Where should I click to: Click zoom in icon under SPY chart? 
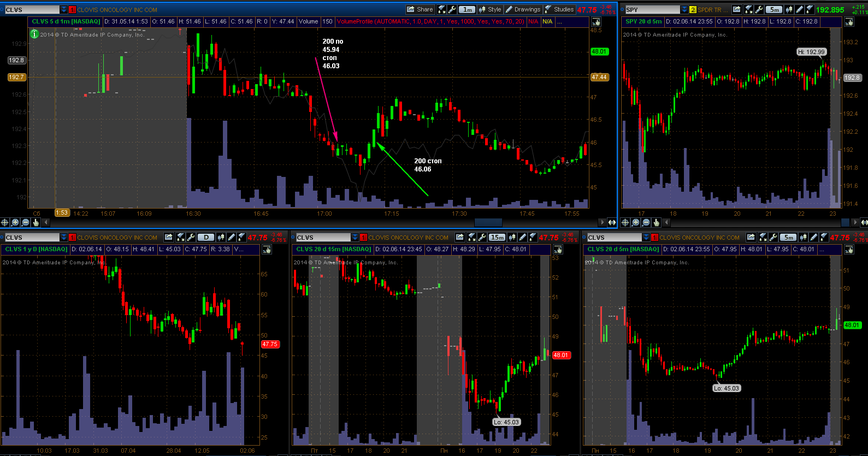[x=635, y=222]
